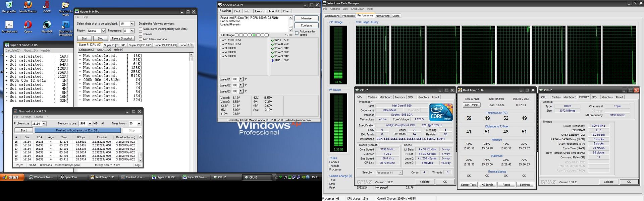
Task: Open the Shortcut to Music folder icon
Action: click(x=66, y=9)
